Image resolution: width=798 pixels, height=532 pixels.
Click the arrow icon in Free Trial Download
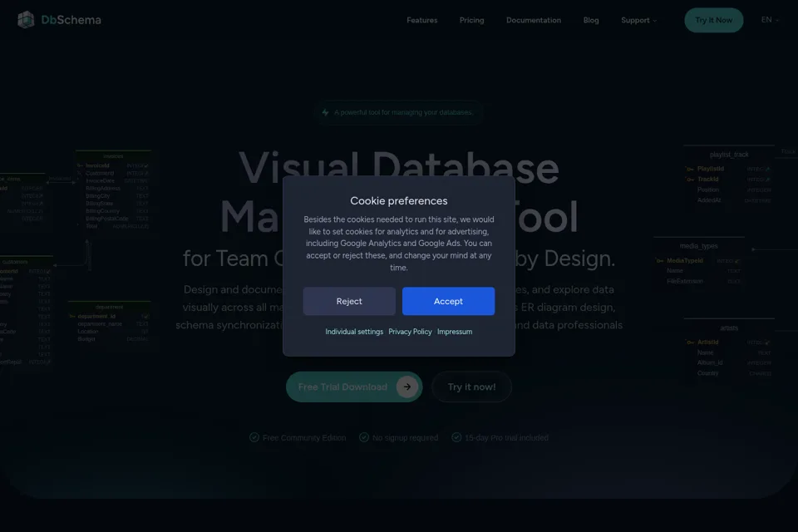click(x=407, y=387)
